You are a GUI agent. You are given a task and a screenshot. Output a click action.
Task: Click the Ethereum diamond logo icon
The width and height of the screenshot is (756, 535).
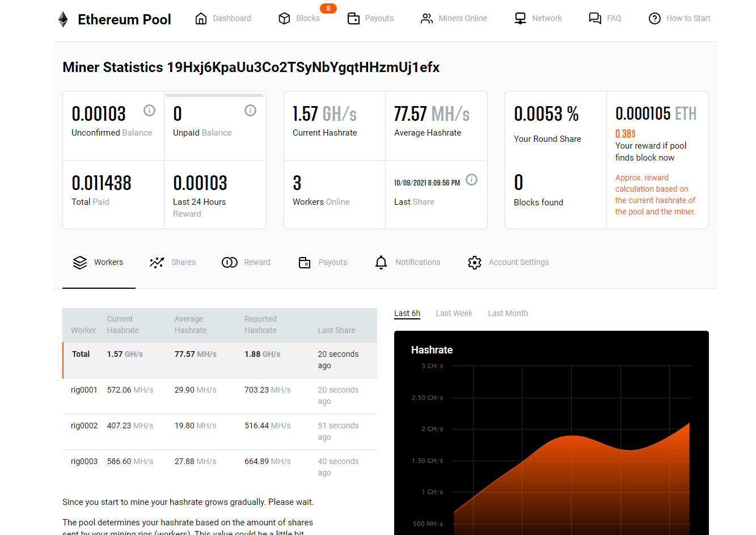pos(63,19)
